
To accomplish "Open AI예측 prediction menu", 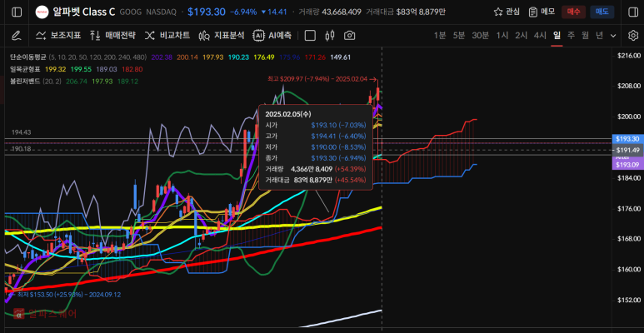I will (272, 36).
